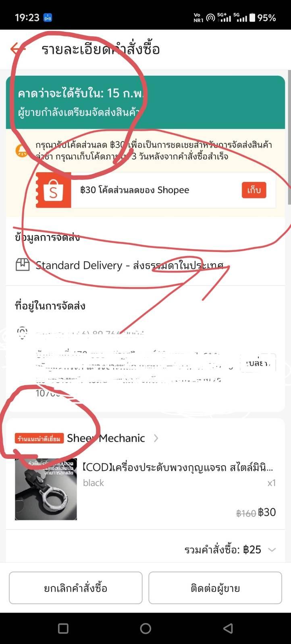
Task: Expand the order total ฿25 chevron
Action: coord(272,550)
